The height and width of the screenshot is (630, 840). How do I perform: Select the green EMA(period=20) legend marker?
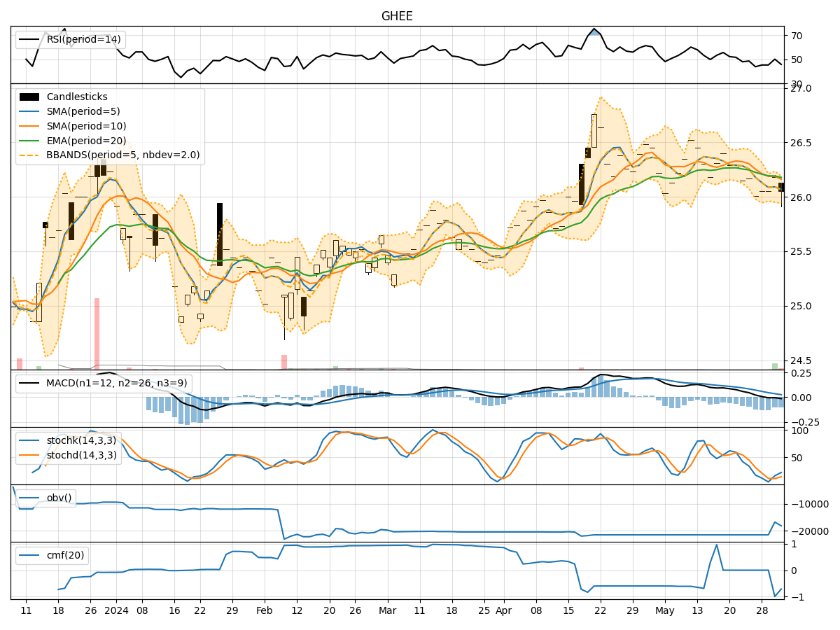pos(29,141)
